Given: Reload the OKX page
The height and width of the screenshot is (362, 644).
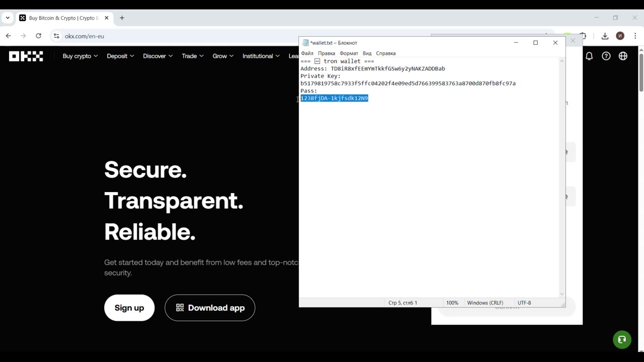Looking at the screenshot, I should (x=38, y=36).
